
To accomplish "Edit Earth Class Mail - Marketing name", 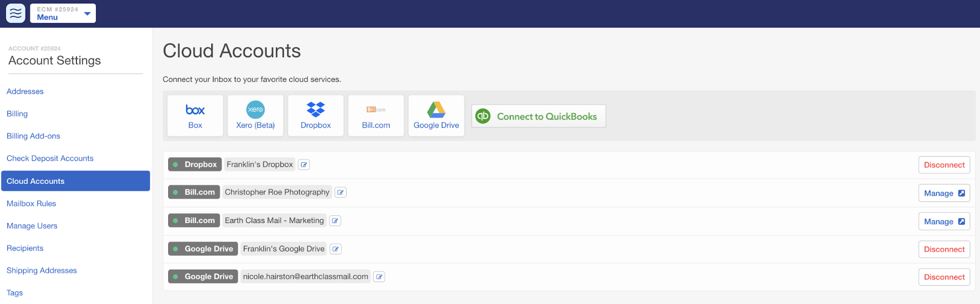I will point(335,221).
